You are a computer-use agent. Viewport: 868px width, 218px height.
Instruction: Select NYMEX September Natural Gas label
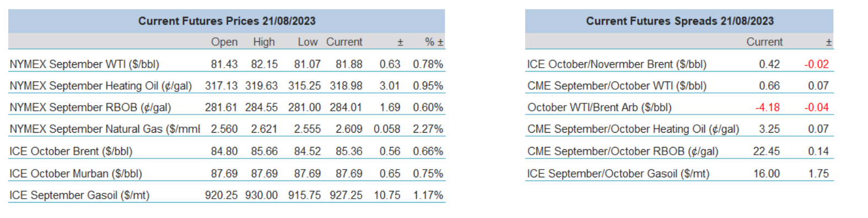105,129
